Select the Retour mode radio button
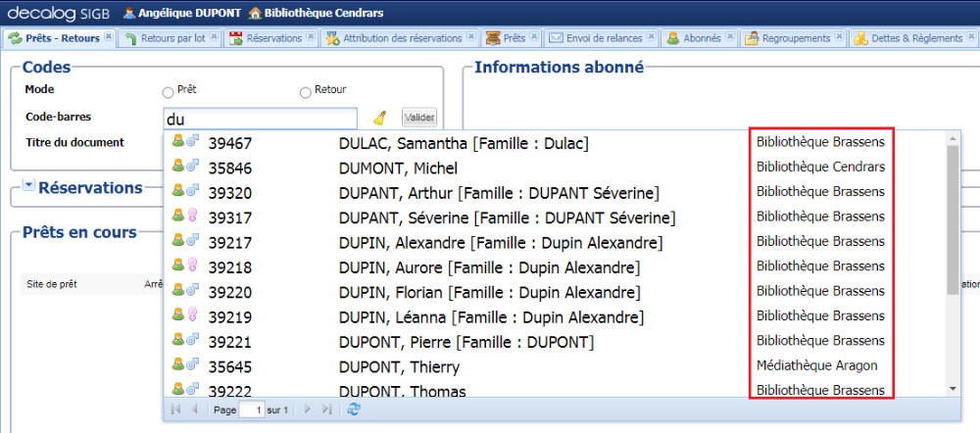980x433 pixels. tap(306, 93)
